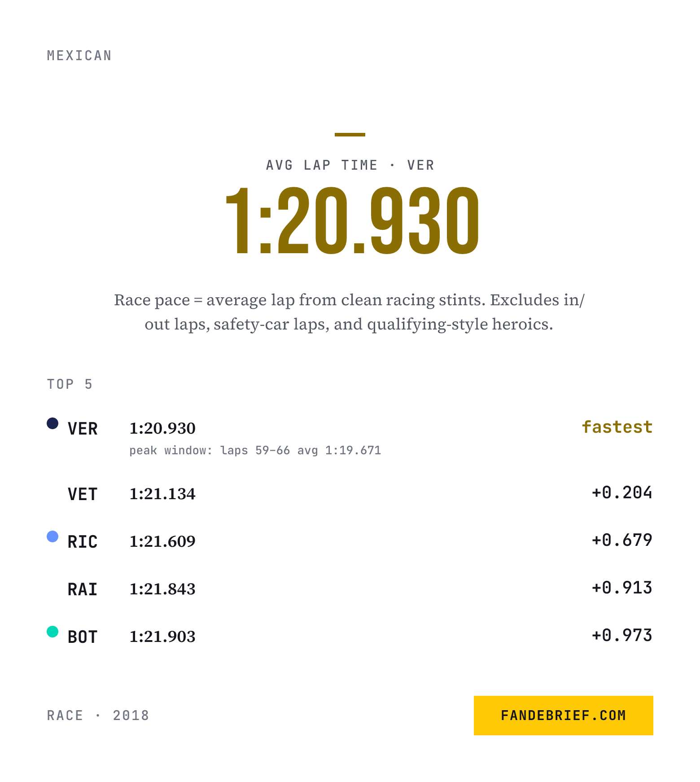Select the RIC driver label
Viewport: 700px width, 782px height.
pos(83,542)
